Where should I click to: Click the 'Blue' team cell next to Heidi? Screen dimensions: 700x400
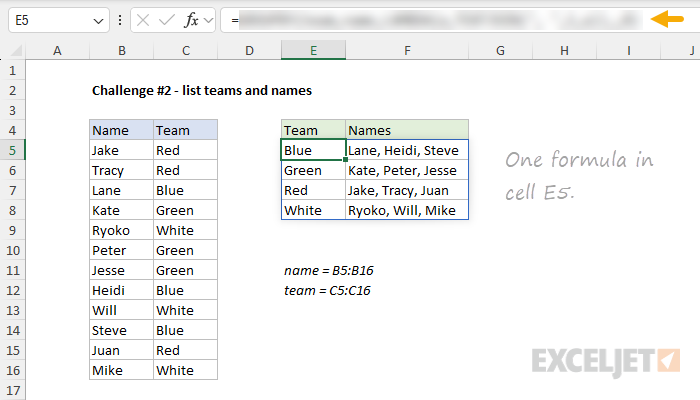coord(186,291)
